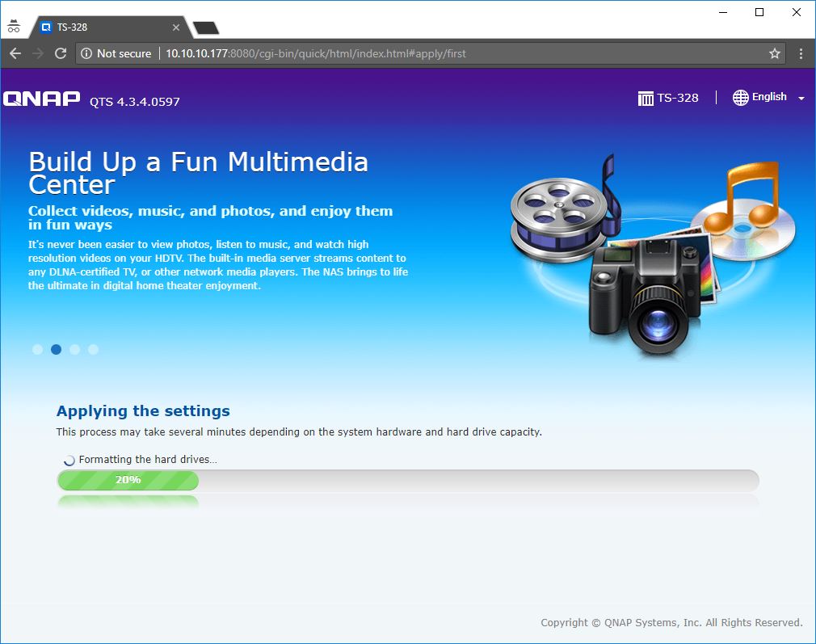Select the TS-328 browser tab

111,27
